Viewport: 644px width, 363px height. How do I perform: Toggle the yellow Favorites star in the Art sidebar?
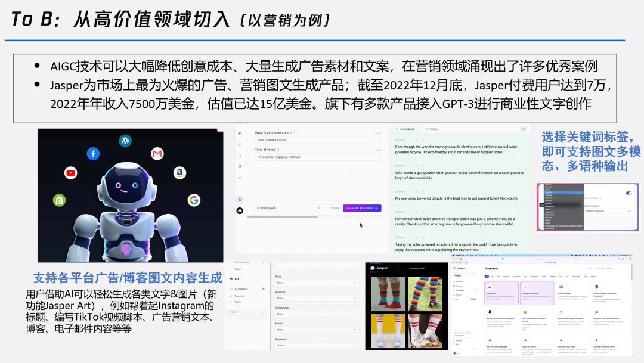(x=231, y=296)
